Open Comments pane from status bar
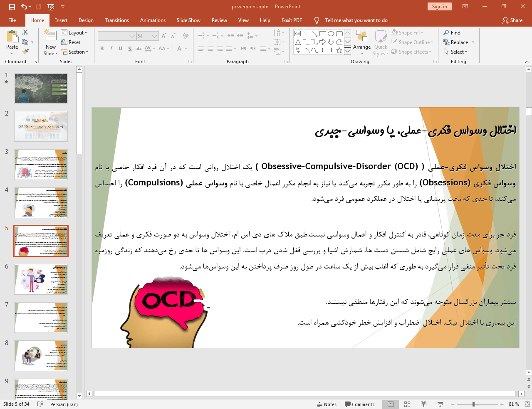The width and height of the screenshot is (532, 409). [x=360, y=404]
